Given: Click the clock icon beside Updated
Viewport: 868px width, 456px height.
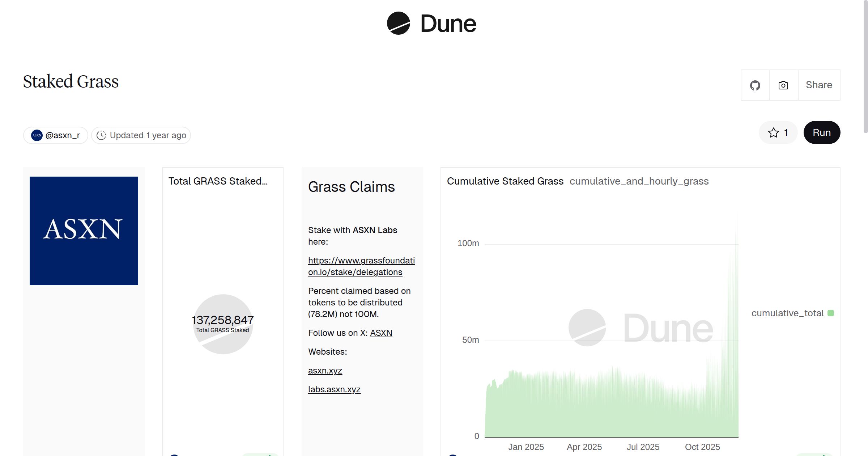Looking at the screenshot, I should tap(101, 135).
